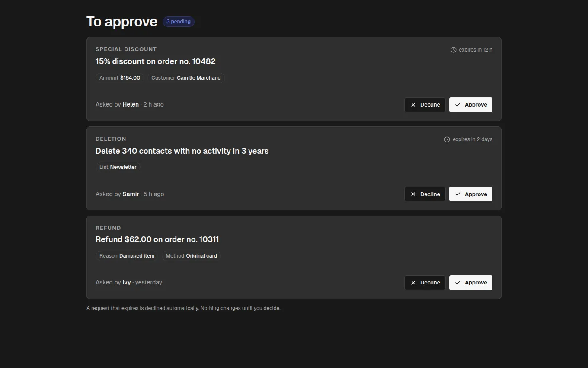
Task: Click the requester name 'Samir'
Action: tap(131, 194)
